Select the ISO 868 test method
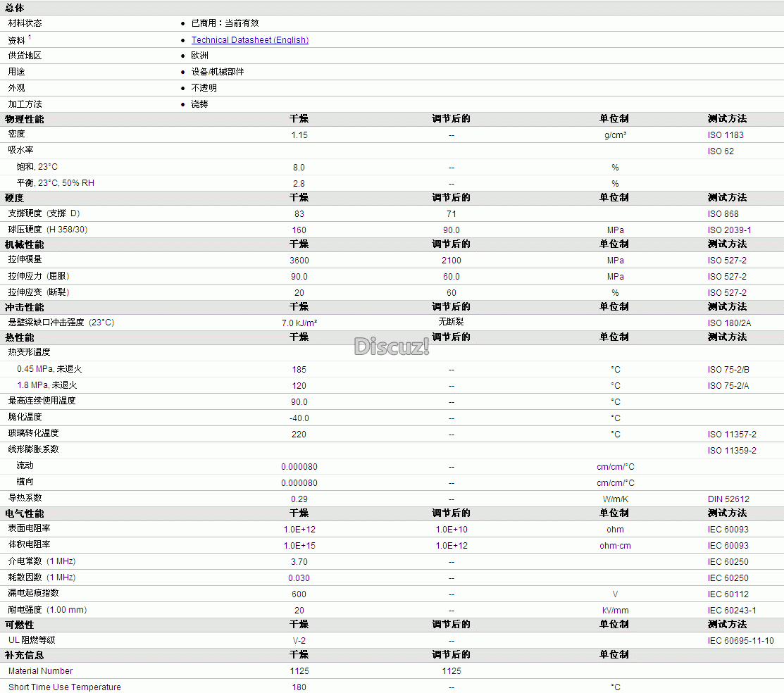Screen dimensions: 784x693 [x=723, y=214]
